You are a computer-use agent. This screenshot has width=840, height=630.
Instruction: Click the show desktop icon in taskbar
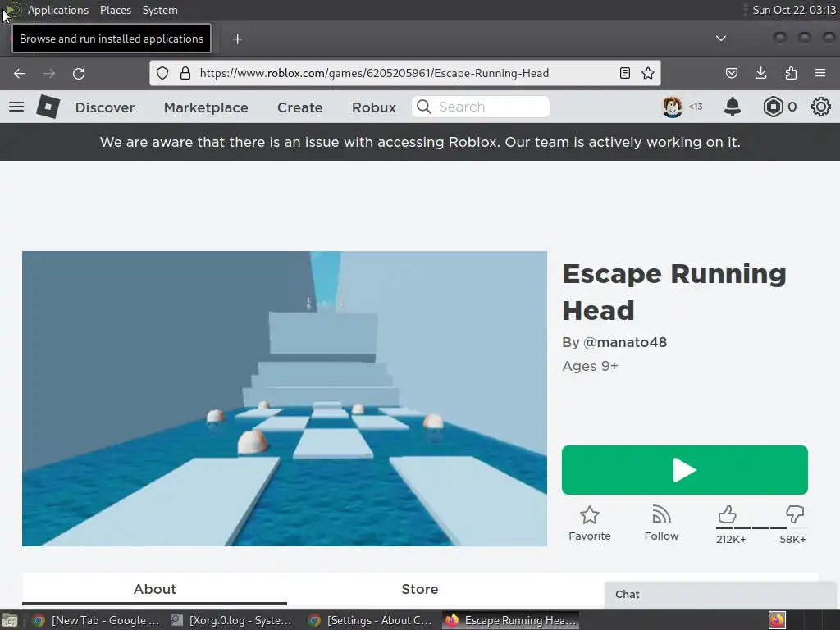[10, 620]
